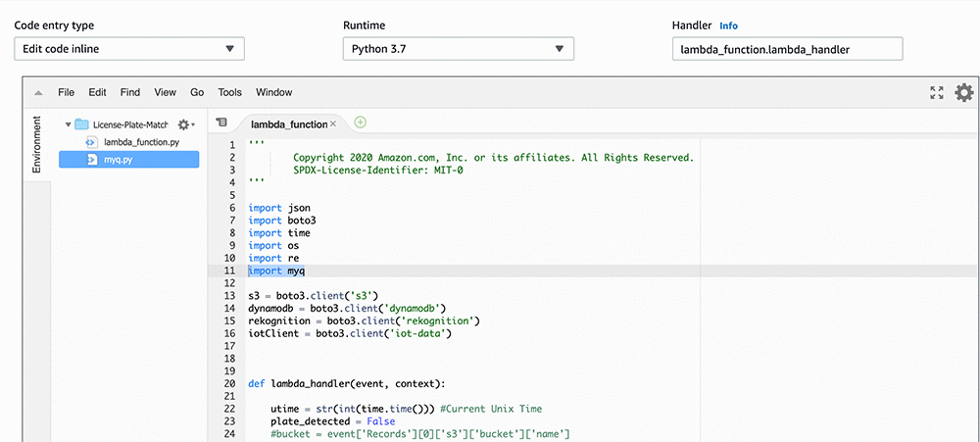980x442 pixels.
Task: Click the utime assignment line
Action: click(407, 409)
